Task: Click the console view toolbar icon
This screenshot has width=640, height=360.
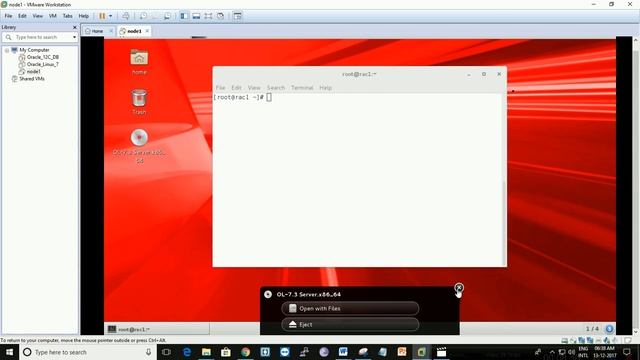Action: [x=238, y=16]
